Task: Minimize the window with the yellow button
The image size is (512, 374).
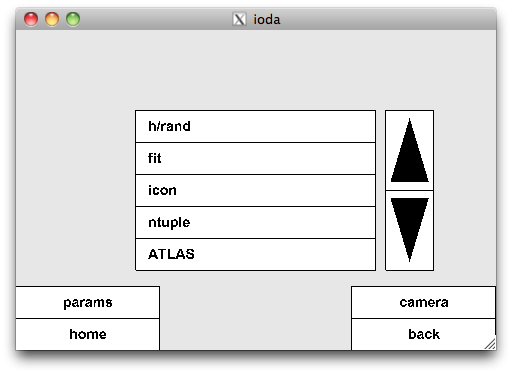Action: [52, 19]
